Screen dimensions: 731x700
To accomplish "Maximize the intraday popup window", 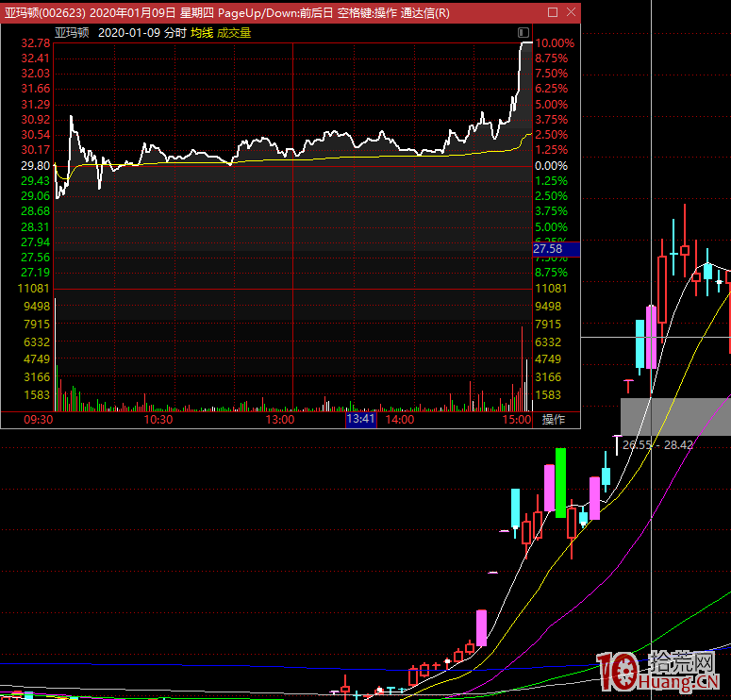I will click(552, 12).
